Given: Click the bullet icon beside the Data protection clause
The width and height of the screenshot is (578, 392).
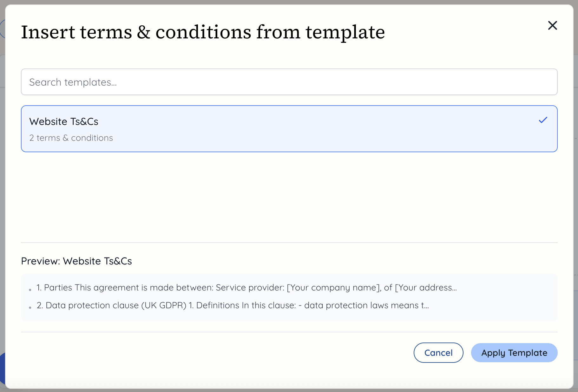Looking at the screenshot, I should [30, 307].
